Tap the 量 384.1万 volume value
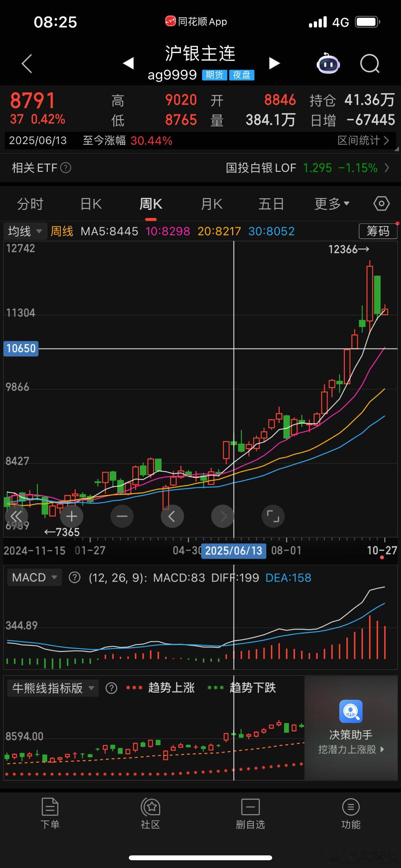The height and width of the screenshot is (868, 401). coord(271,120)
